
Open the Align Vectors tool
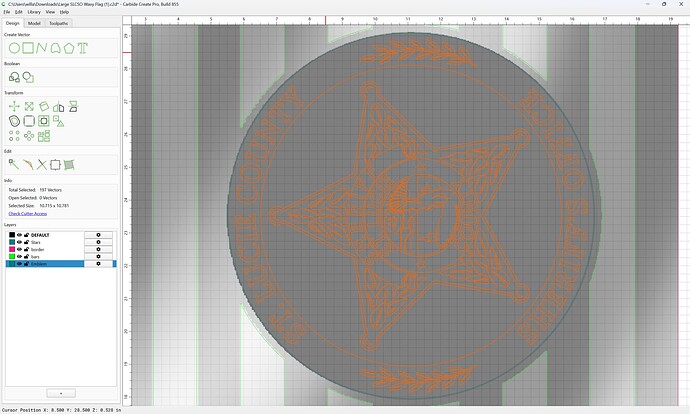click(x=58, y=121)
